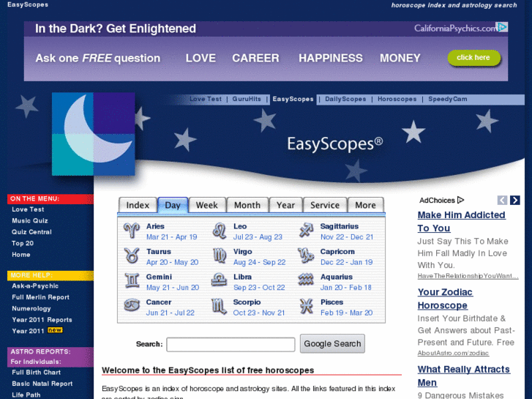Go to Home in the side menu
This screenshot has width=532, height=399.
tap(21, 254)
